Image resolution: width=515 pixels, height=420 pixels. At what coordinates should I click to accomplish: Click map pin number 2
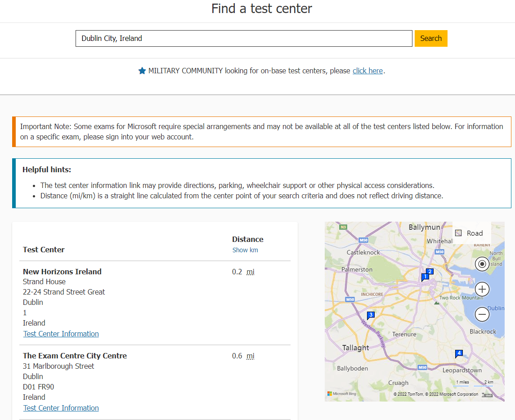(430, 272)
